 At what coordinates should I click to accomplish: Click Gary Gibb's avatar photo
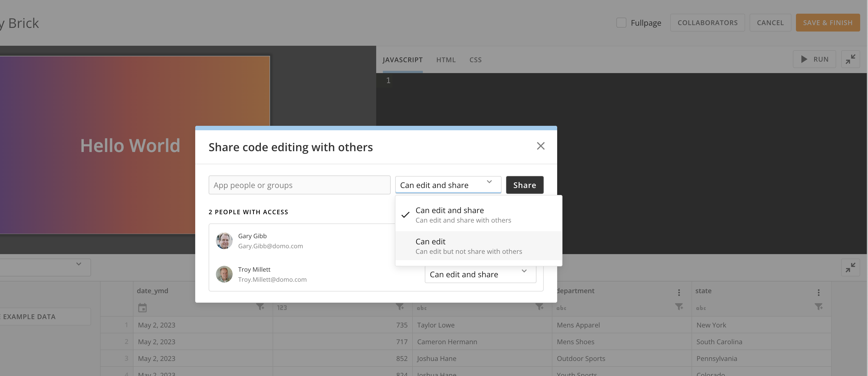coord(224,241)
